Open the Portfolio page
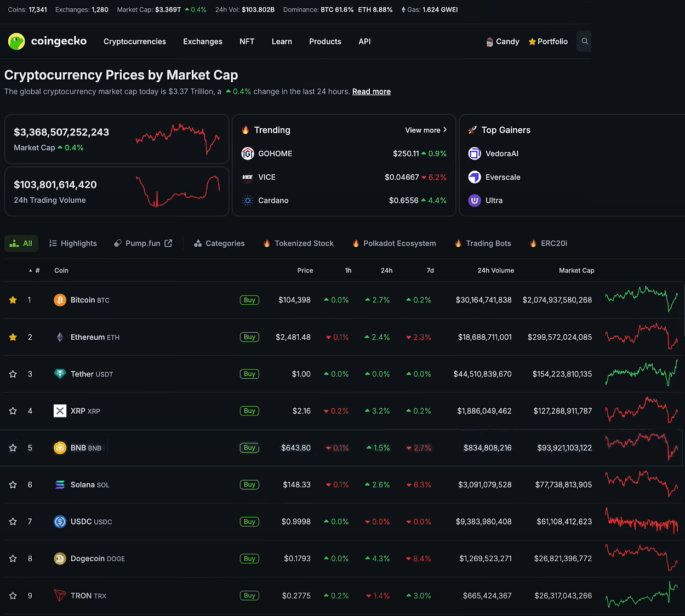685x616 pixels. pos(548,42)
